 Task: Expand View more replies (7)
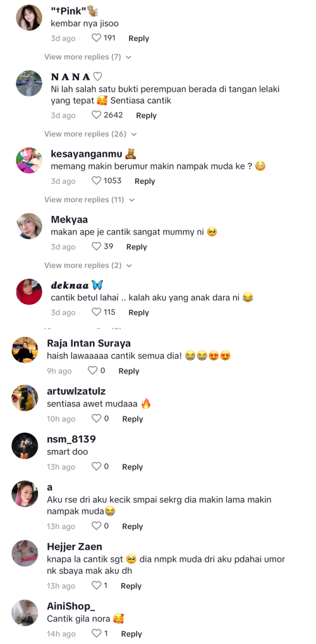pos(88,57)
